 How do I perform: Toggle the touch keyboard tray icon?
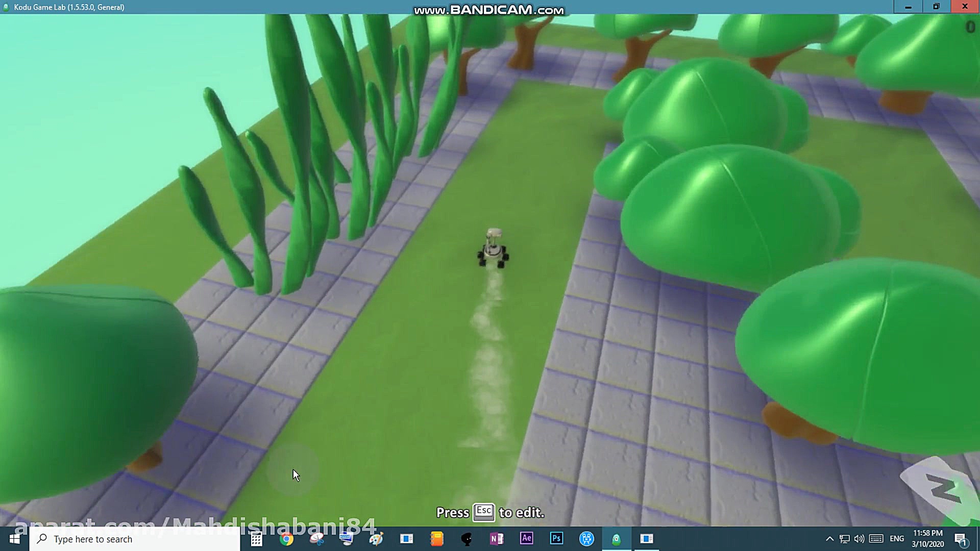coord(876,539)
